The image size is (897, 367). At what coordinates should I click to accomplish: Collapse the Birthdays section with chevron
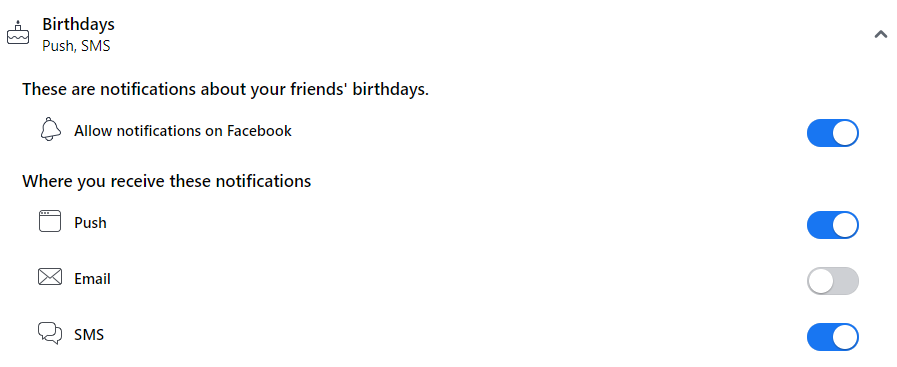pyautogui.click(x=880, y=34)
